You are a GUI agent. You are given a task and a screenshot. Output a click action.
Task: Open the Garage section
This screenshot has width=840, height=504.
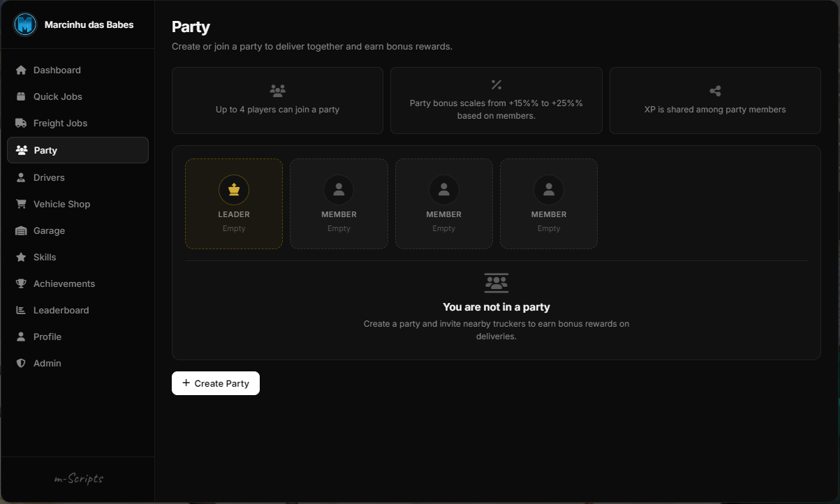pos(78,230)
